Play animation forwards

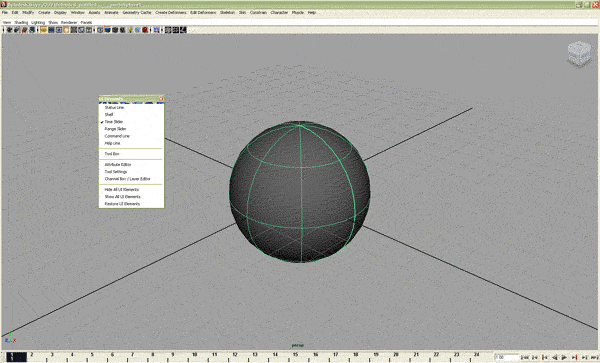[x=564, y=357]
